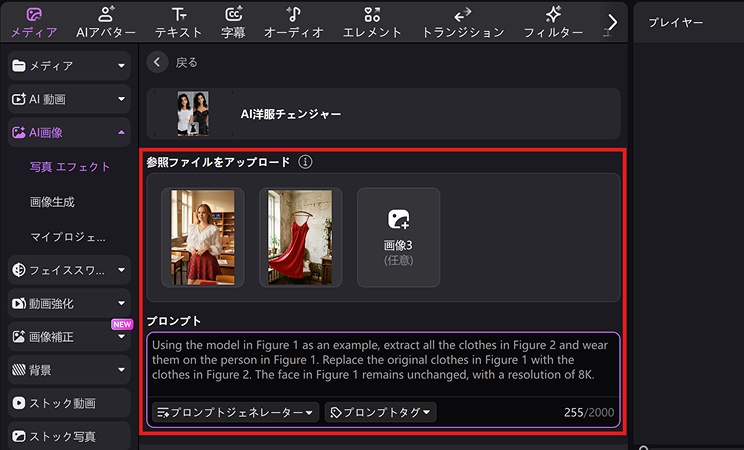
Task: Click the 動画強化 icon in sidebar
Action: [19, 303]
